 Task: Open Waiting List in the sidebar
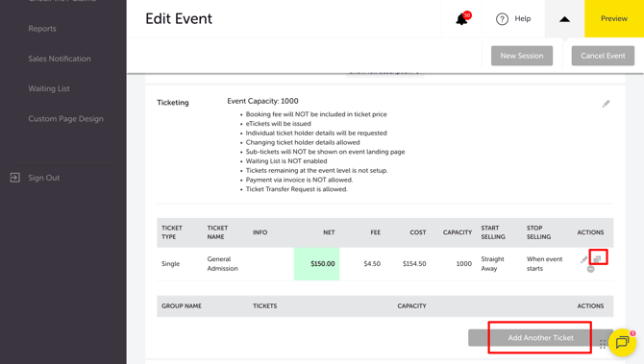[49, 88]
